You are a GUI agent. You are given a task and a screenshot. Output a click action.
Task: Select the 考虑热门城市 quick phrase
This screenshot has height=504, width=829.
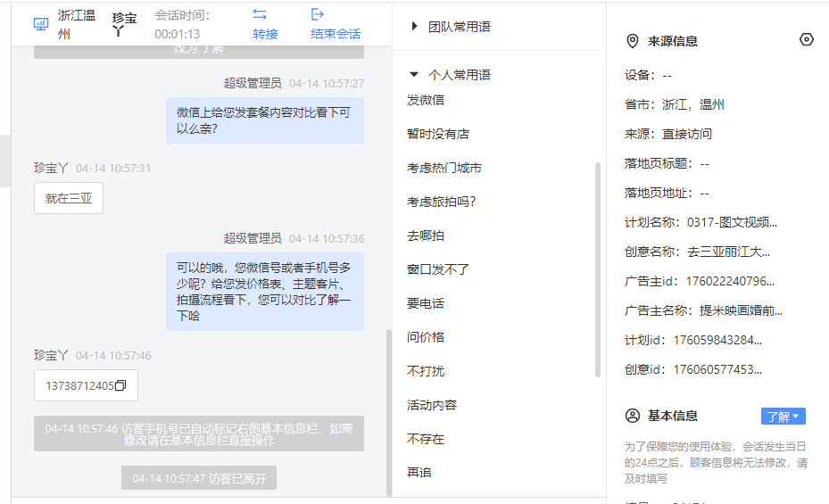[x=444, y=168]
